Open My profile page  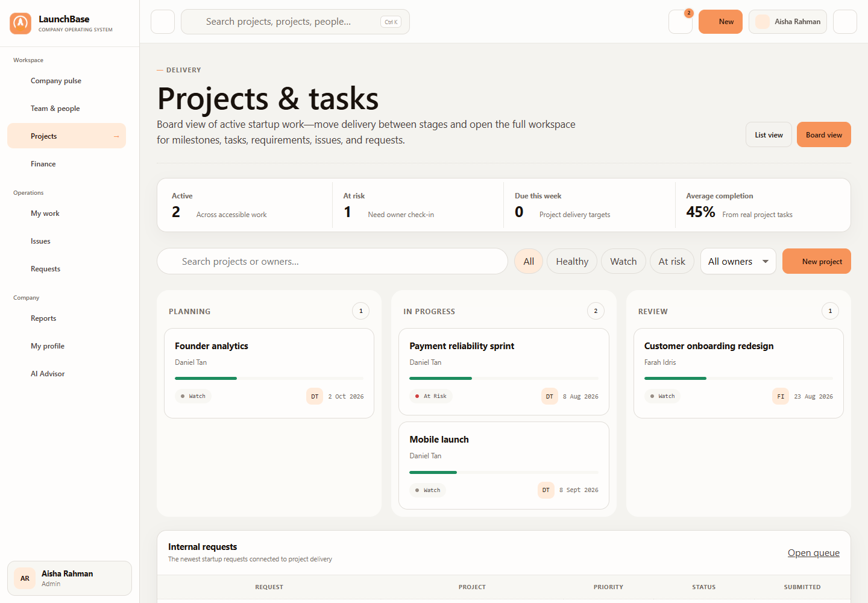66,346
